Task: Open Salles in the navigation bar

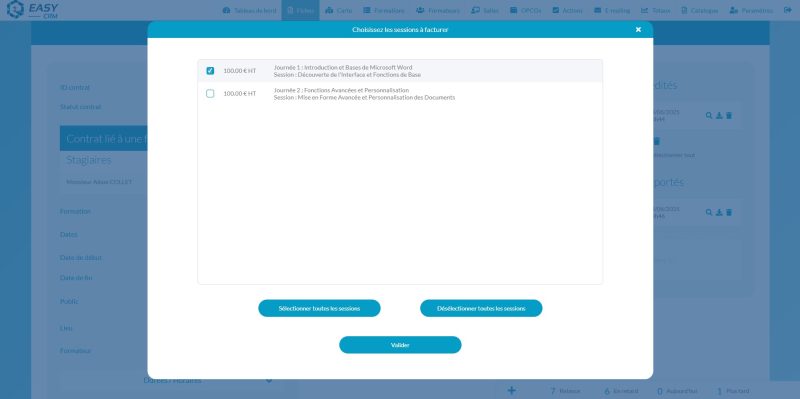Action: (485, 10)
